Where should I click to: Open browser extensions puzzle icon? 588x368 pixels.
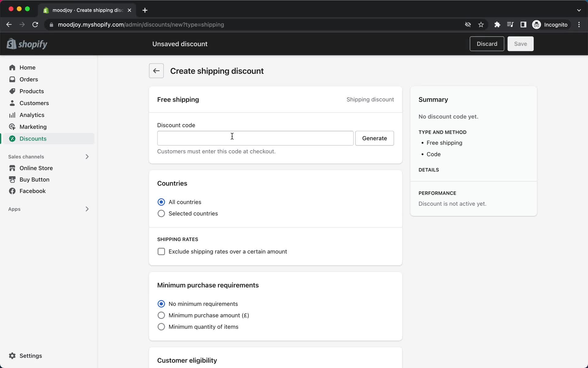click(497, 25)
